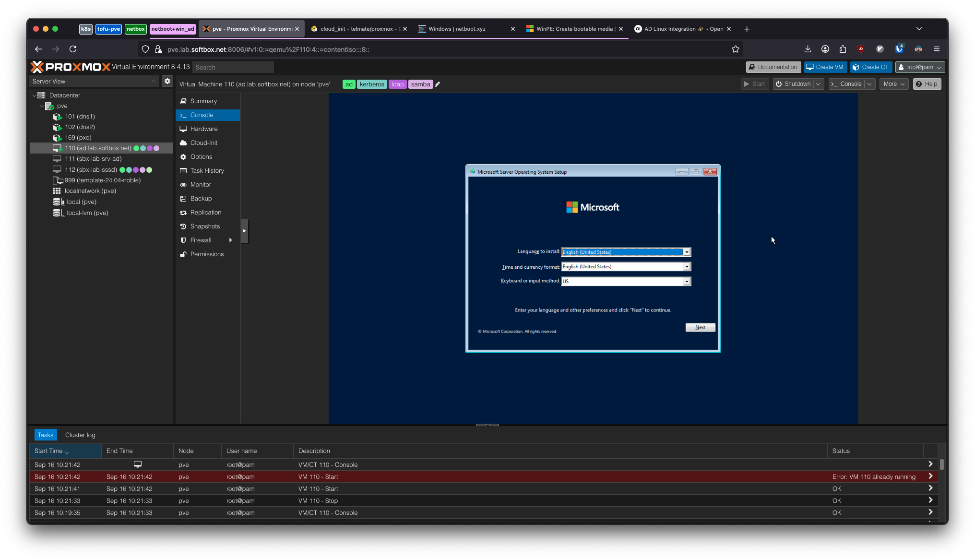975x560 pixels.
Task: Click the Create VM button
Action: click(825, 67)
